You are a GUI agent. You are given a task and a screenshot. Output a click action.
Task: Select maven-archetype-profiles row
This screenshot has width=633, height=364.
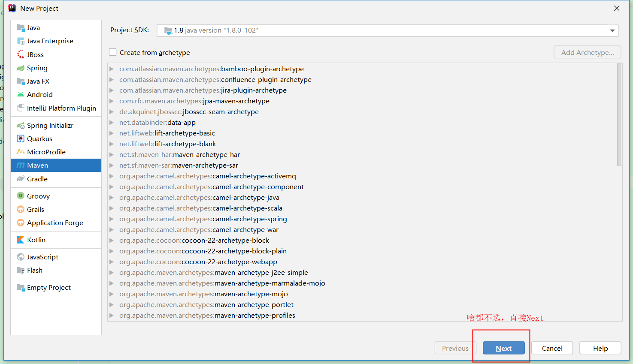click(x=362, y=315)
